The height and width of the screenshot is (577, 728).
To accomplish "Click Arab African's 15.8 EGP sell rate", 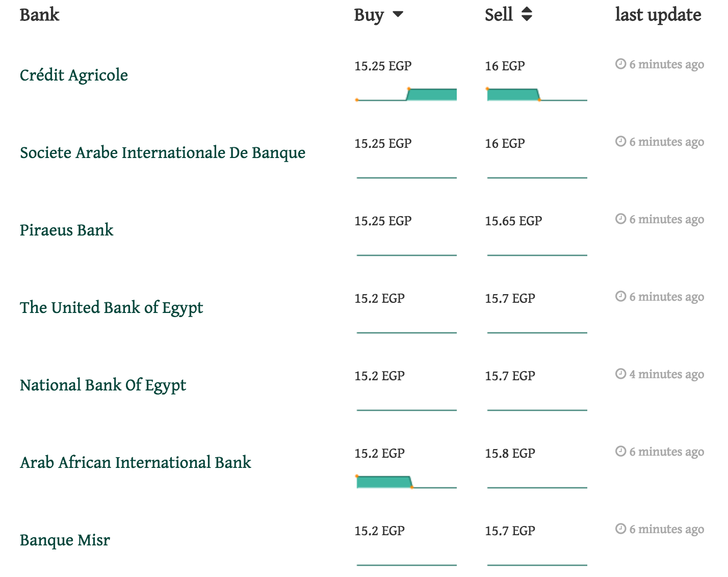I will pyautogui.click(x=510, y=454).
